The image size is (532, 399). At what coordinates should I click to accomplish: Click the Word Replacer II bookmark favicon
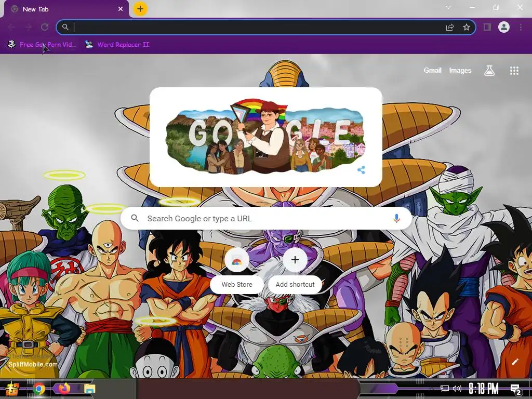click(89, 45)
